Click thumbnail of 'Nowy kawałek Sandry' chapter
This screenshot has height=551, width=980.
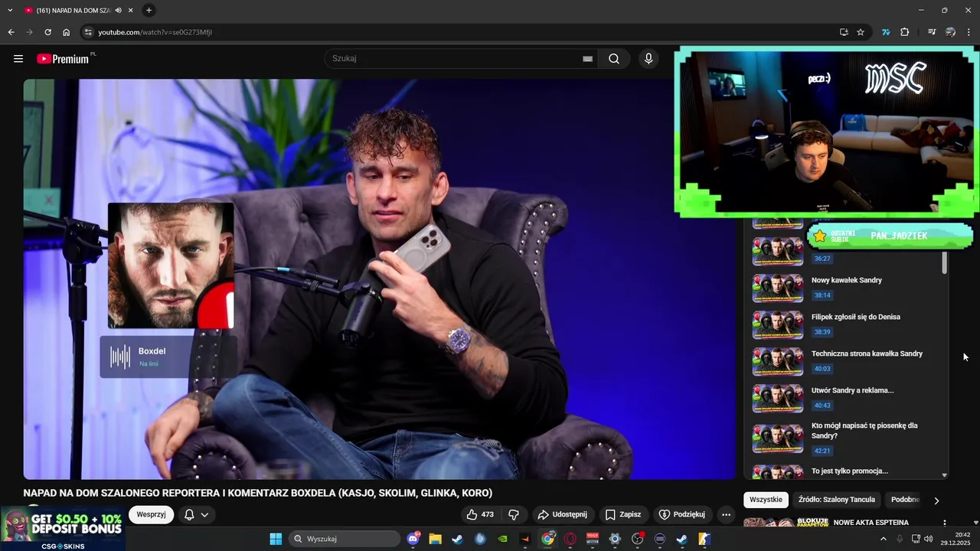777,288
